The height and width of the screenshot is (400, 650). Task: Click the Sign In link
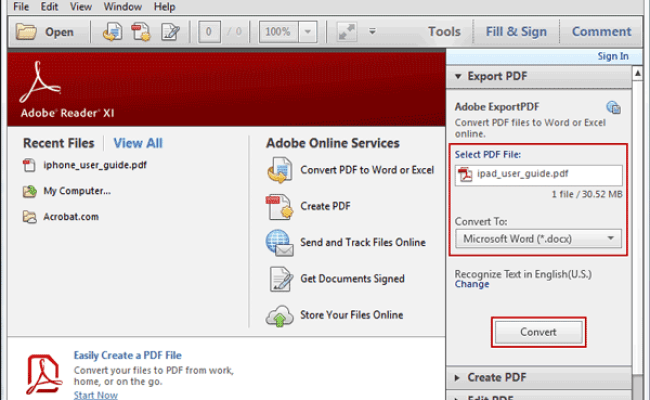pyautogui.click(x=613, y=56)
